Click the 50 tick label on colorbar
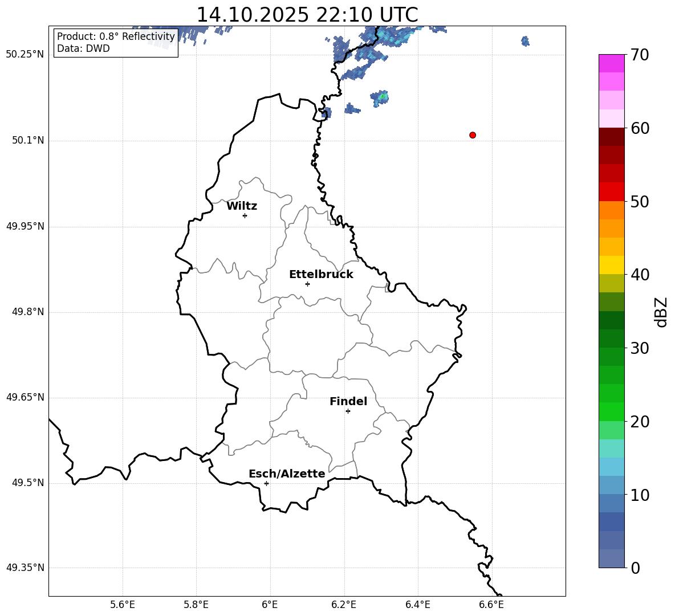 tap(640, 201)
